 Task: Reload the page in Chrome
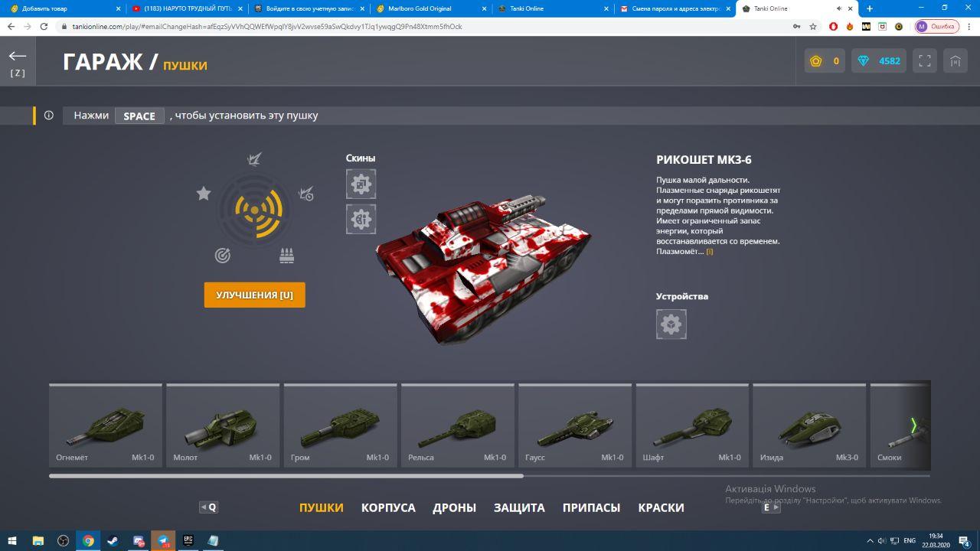click(44, 26)
